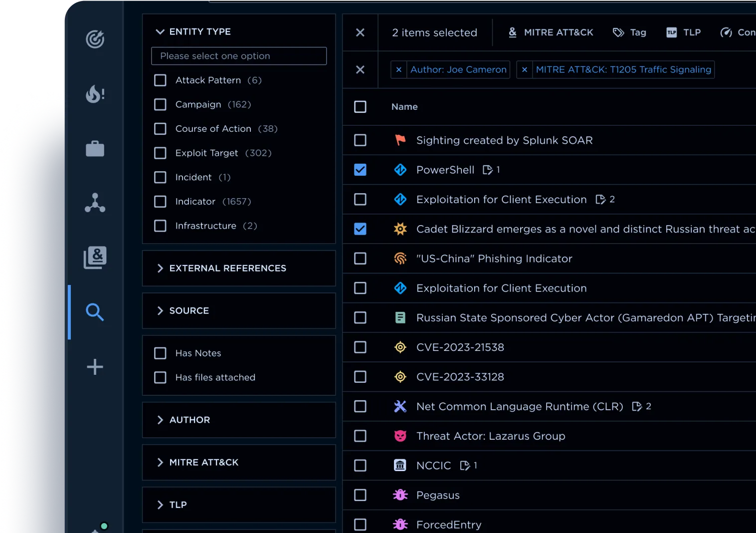Screen dimensions: 756x533
Task: Select the Russian State Sponsored Cyber Actor checkbox
Action: tap(360, 317)
